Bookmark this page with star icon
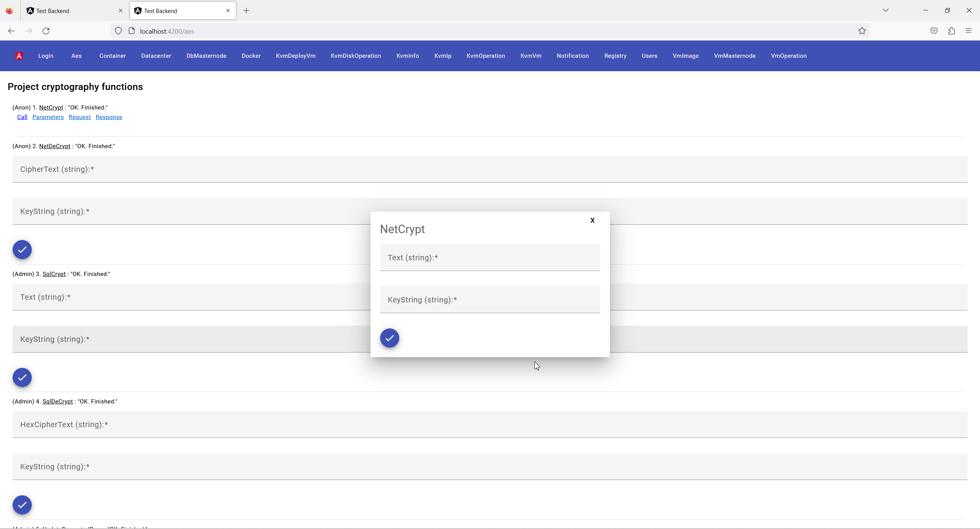The width and height of the screenshot is (980, 529). point(862,31)
